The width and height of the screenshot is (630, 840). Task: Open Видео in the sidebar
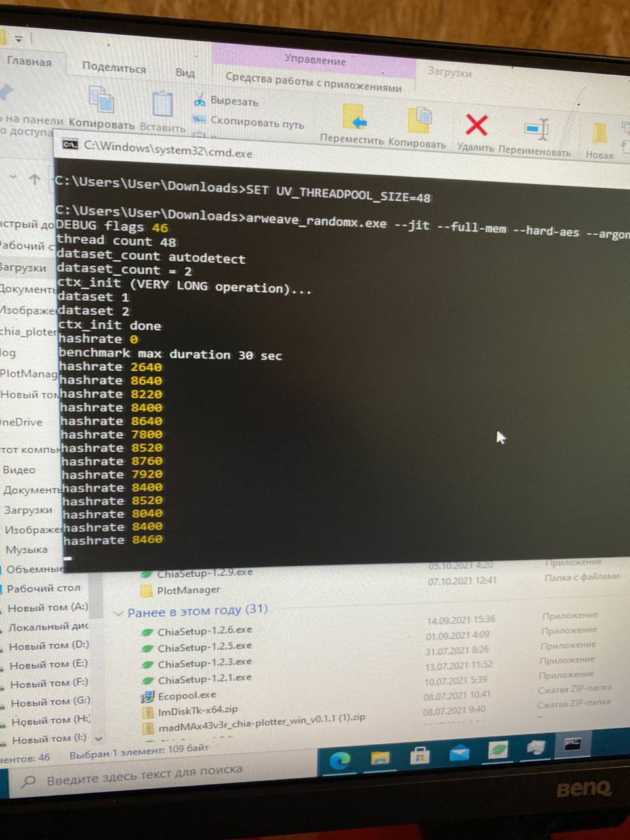[18, 470]
